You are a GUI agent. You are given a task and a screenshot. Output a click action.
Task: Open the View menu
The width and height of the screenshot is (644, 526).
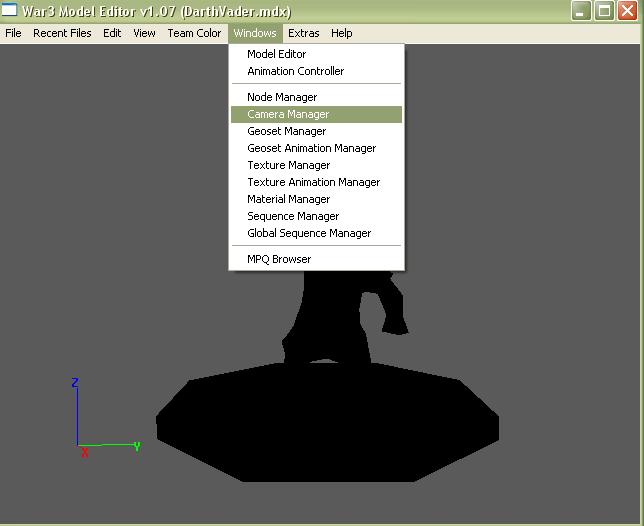coord(144,33)
